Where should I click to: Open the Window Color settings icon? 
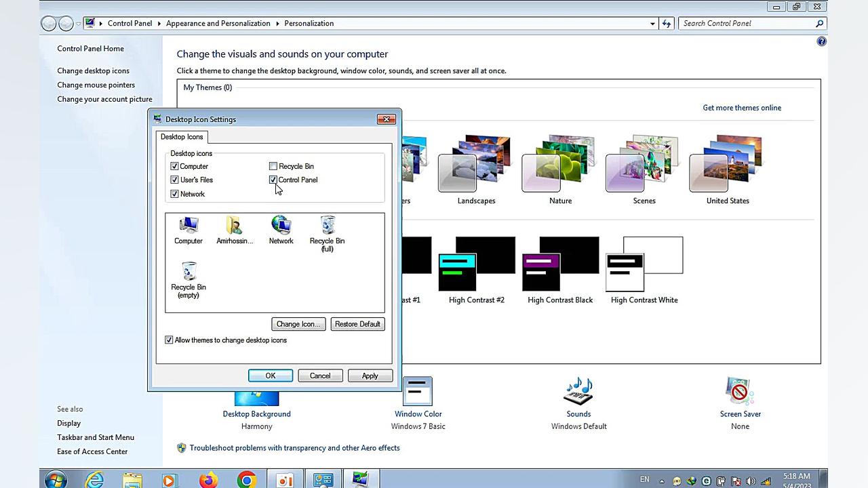point(418,392)
